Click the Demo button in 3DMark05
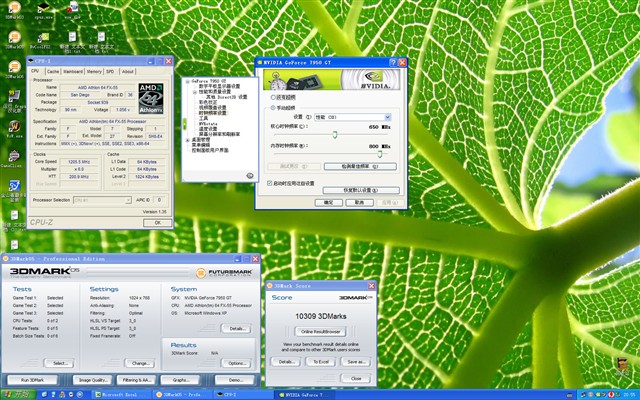 click(x=235, y=380)
